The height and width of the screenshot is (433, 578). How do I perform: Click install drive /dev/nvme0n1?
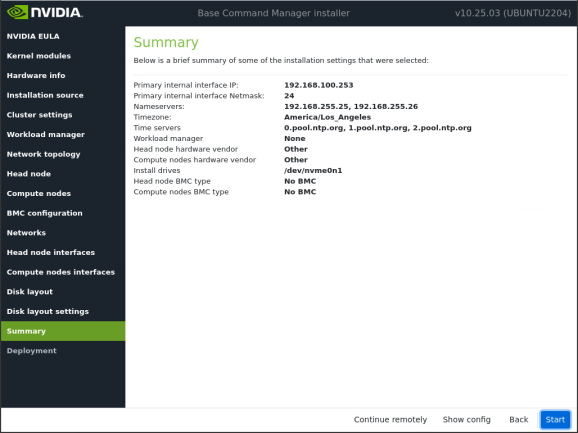tap(313, 171)
